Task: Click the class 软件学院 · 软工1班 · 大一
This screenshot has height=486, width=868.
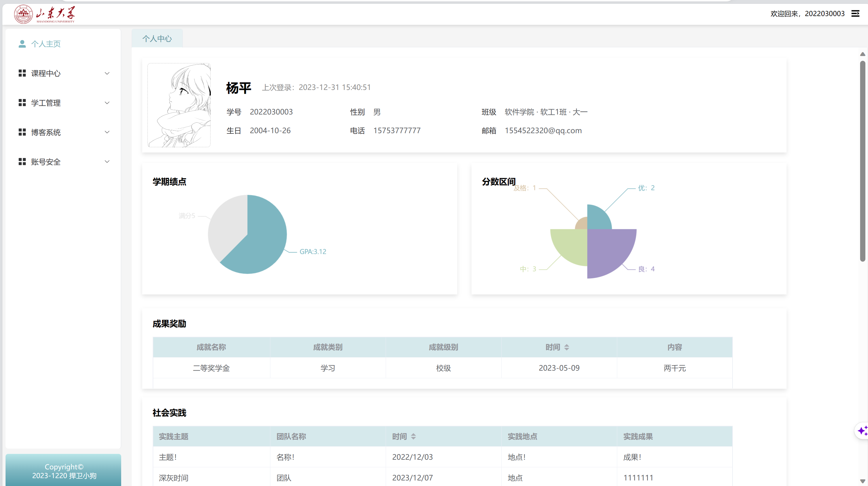Action: (x=546, y=112)
